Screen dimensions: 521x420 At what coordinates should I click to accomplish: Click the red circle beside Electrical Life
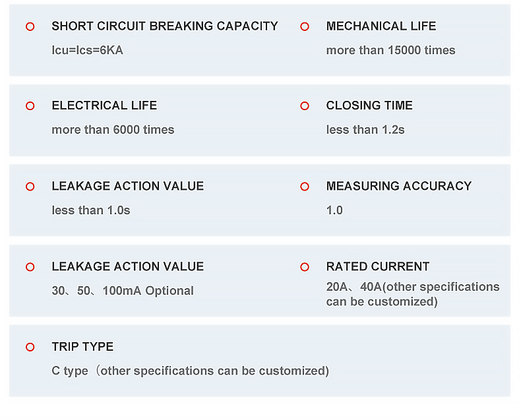click(30, 106)
